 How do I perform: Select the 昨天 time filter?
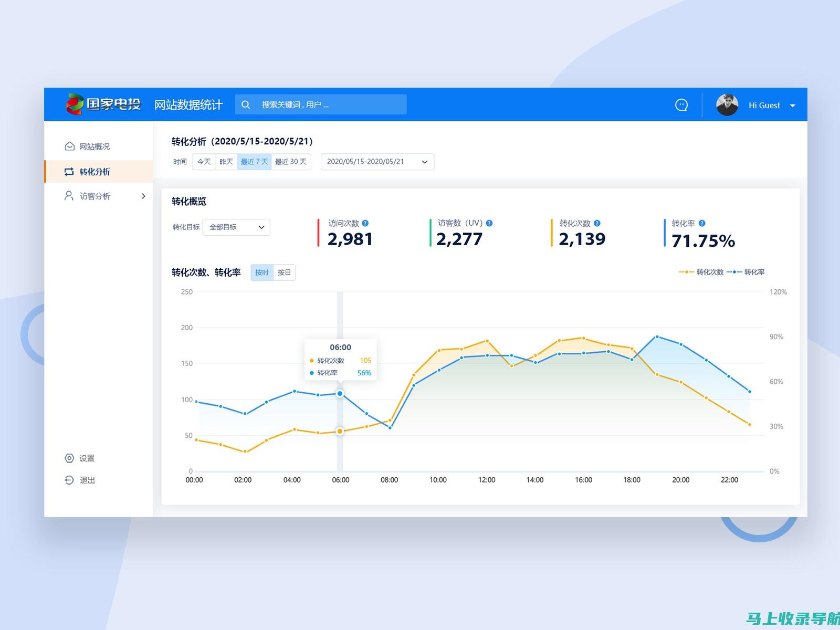226,162
